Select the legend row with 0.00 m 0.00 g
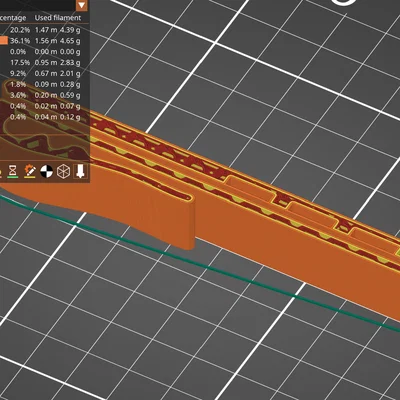Viewport: 400px width, 400px height. (44, 52)
